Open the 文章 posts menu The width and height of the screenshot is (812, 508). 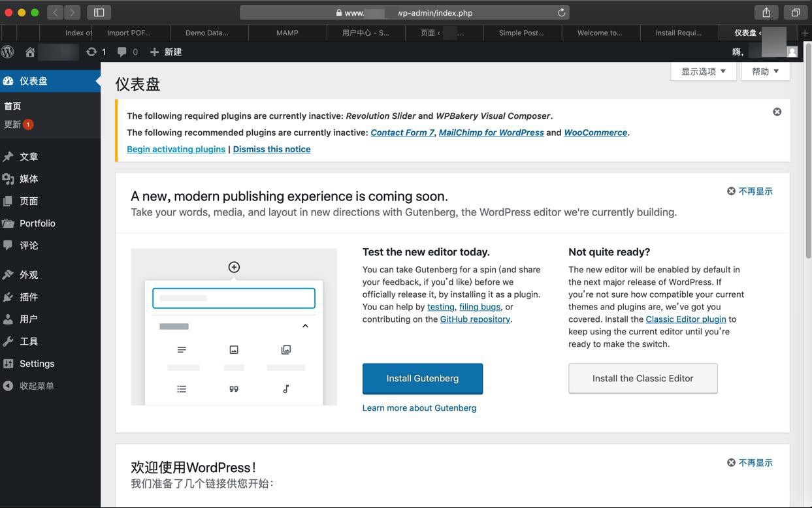50,157
